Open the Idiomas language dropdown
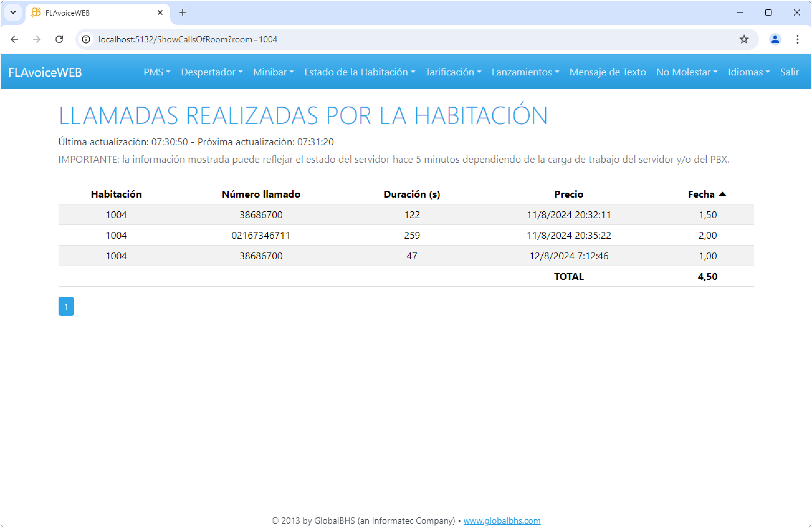The image size is (812, 528). click(x=748, y=72)
